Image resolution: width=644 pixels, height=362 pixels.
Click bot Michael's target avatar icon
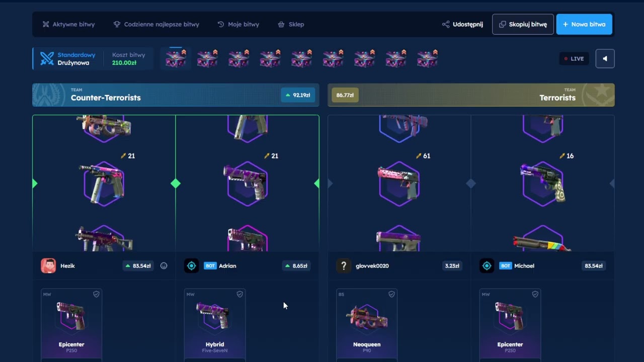pyautogui.click(x=487, y=265)
